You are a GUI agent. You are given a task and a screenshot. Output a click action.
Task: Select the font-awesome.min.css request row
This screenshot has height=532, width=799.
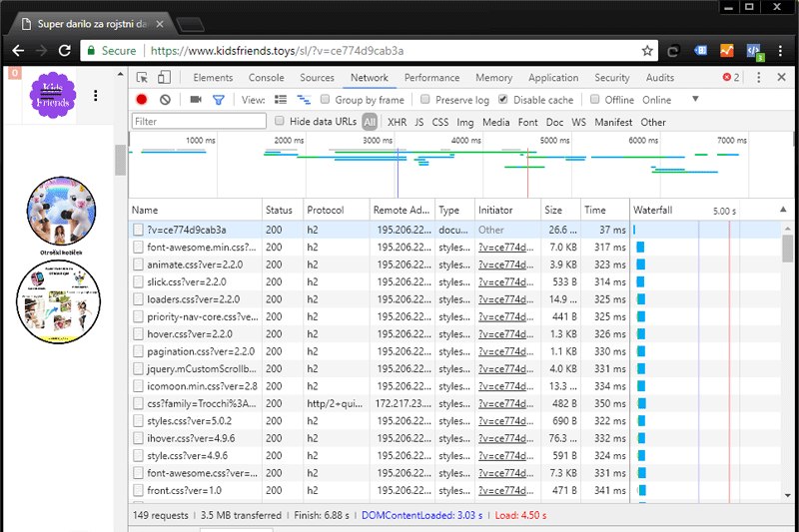point(195,247)
